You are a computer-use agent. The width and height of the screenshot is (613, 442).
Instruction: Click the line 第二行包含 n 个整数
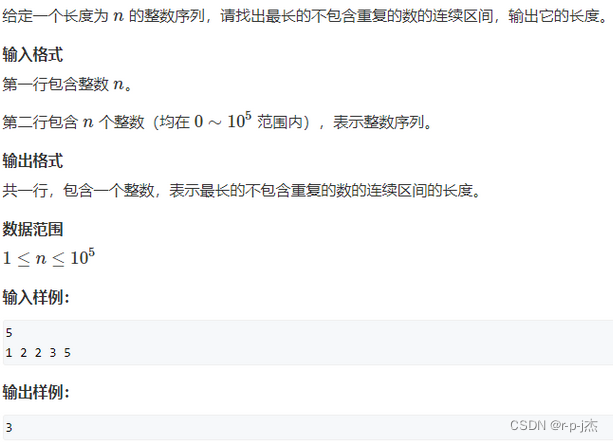tap(217, 121)
